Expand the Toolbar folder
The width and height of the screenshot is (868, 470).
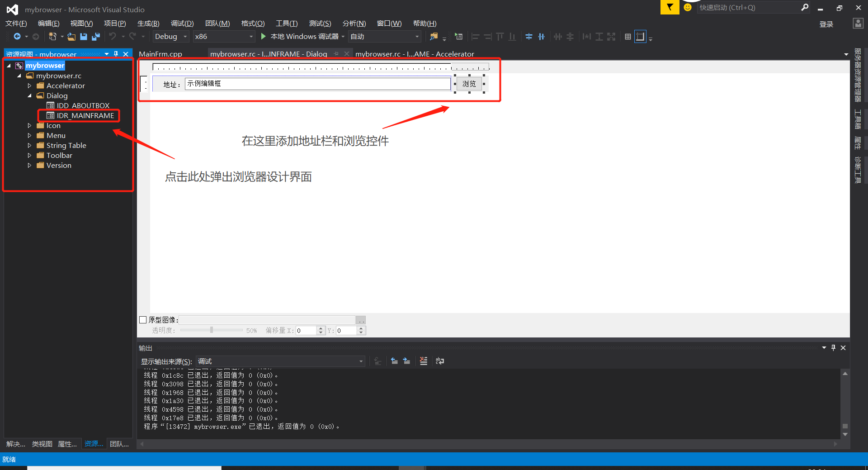[x=29, y=155]
